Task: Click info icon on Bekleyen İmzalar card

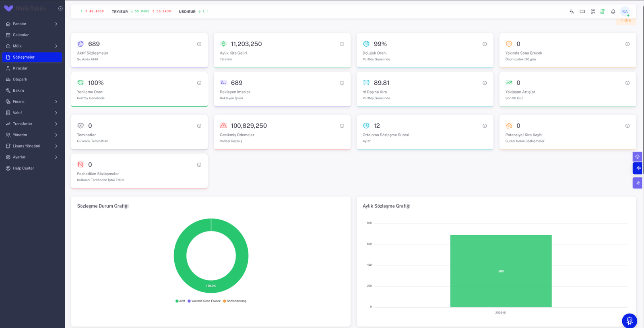Action: point(342,83)
